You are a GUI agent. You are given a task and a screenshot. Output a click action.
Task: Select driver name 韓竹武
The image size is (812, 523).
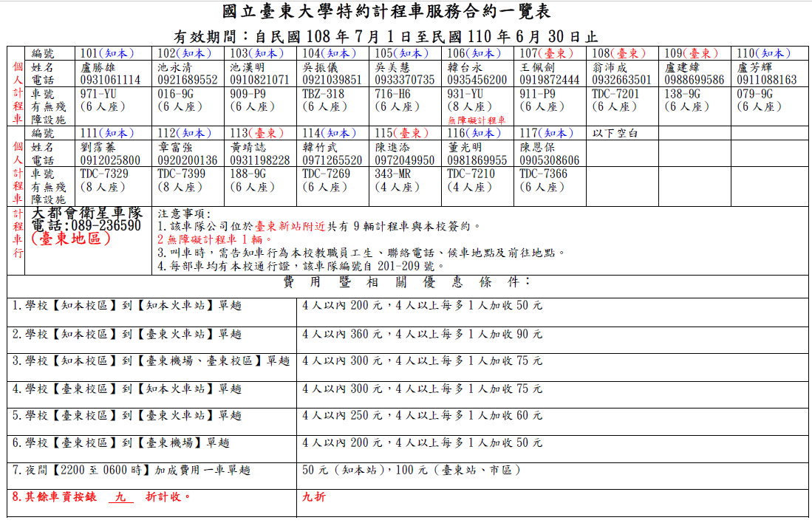pos(319,147)
